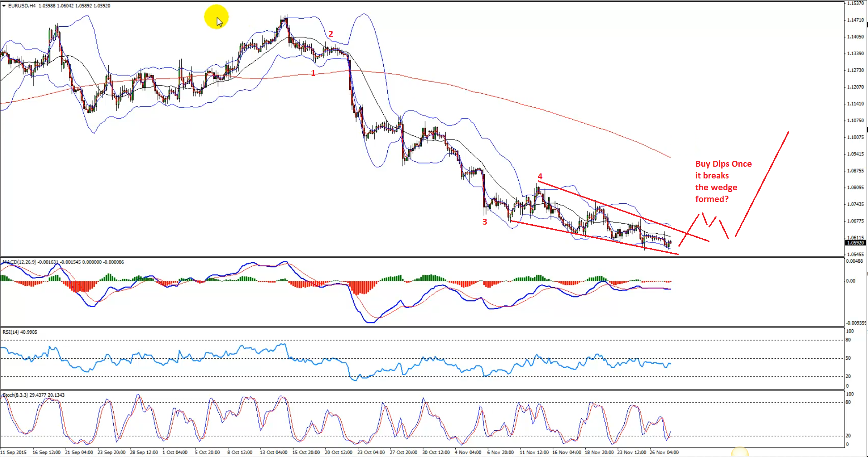Screen dimensions: 868x457
Task: Select the red wave label 3
Action: tap(485, 222)
